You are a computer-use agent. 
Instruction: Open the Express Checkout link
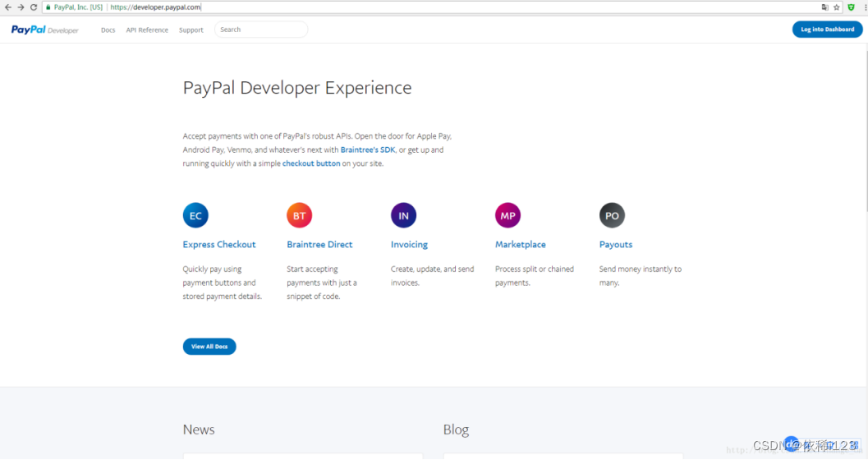tap(219, 245)
